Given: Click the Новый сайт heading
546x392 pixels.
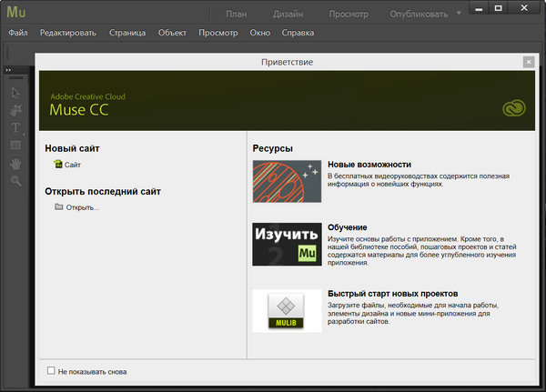Looking at the screenshot, I should [72, 148].
